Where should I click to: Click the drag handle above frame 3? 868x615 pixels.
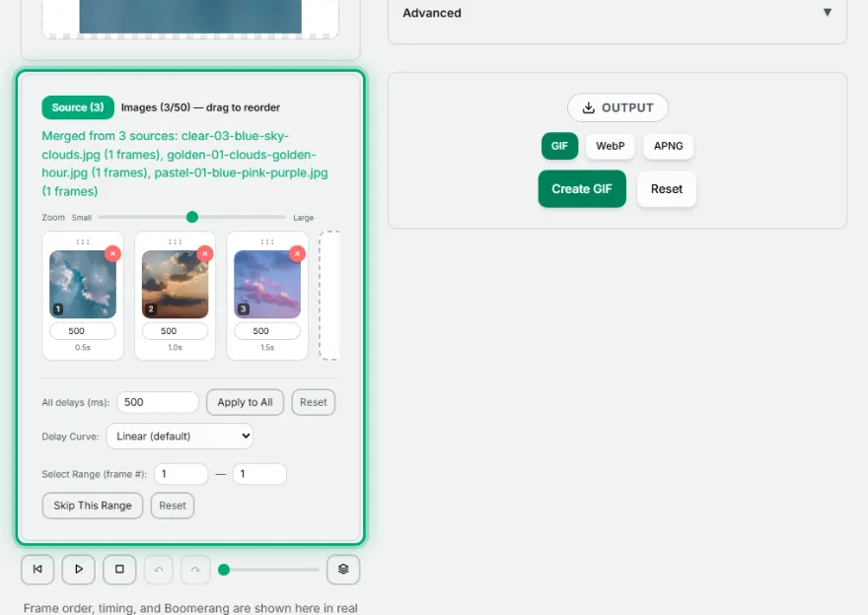267,241
